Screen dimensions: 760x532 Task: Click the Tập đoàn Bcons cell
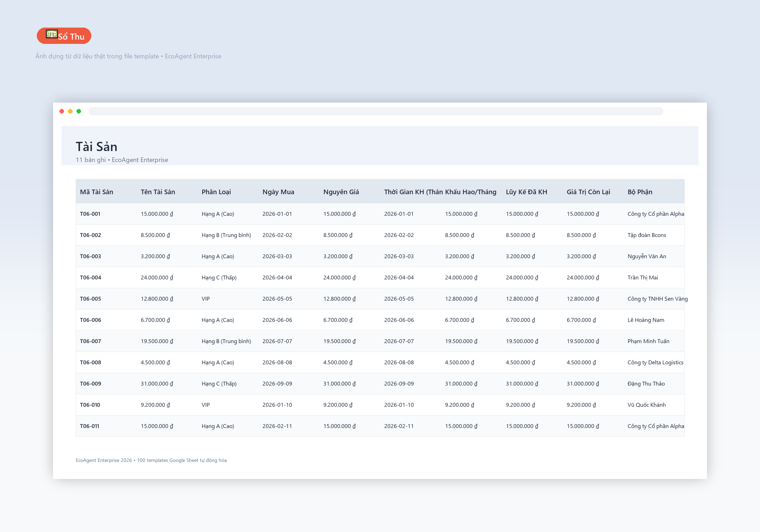[647, 235]
